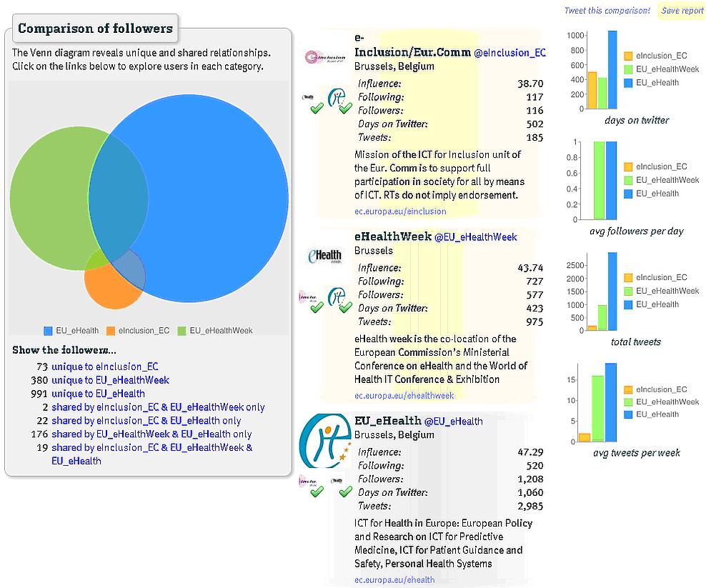
Task: Open the @EU_eHealth Twitter handle link
Action: pos(453,422)
